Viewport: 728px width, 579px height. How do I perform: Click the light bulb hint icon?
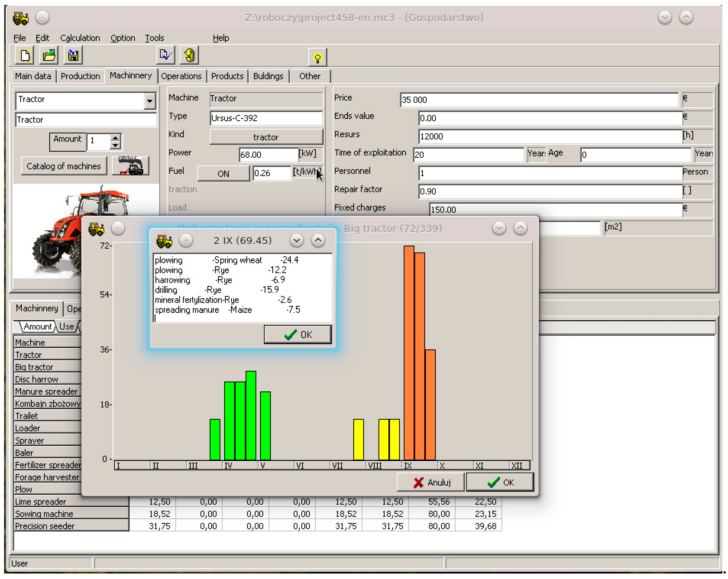point(317,58)
